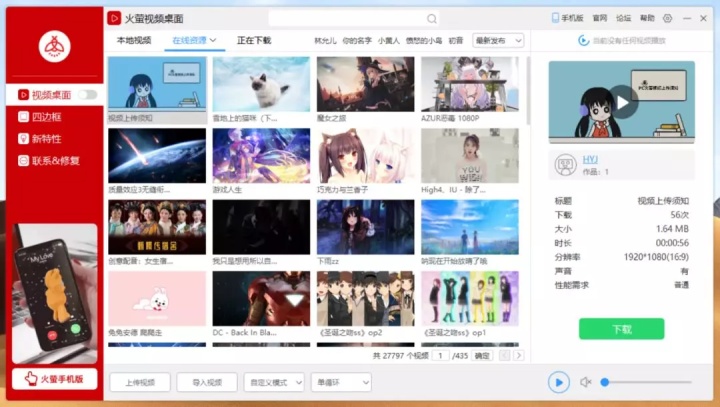Select the 我只是想用所以自 dark thumbnail
This screenshot has height=407, width=720.
click(261, 227)
